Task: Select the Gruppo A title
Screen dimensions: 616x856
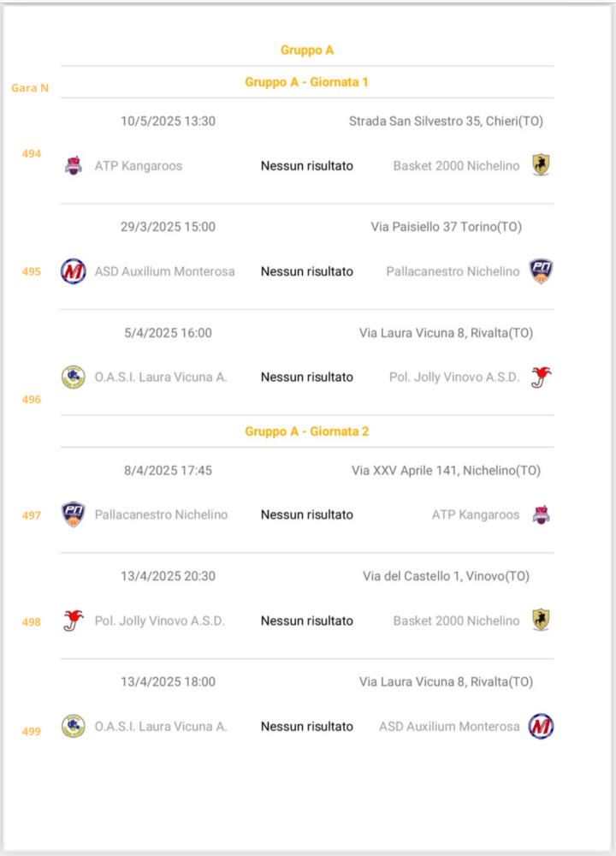Action: [x=306, y=51]
